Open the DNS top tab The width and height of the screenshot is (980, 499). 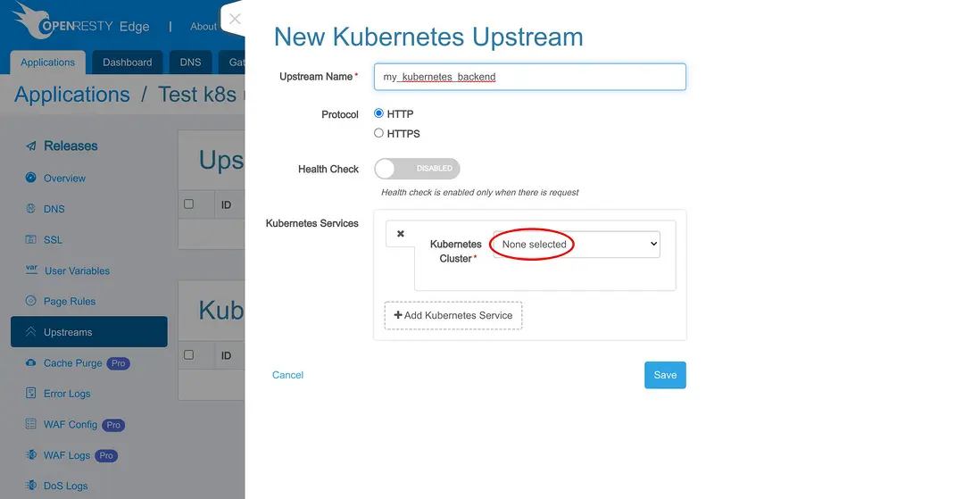(190, 62)
